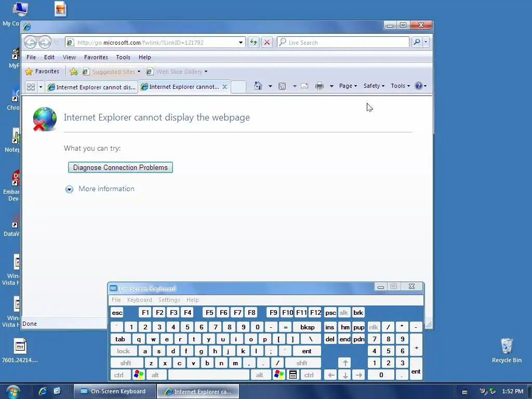The height and width of the screenshot is (399, 532).
Task: Click the RSS Feeds icon
Action: [x=282, y=86]
